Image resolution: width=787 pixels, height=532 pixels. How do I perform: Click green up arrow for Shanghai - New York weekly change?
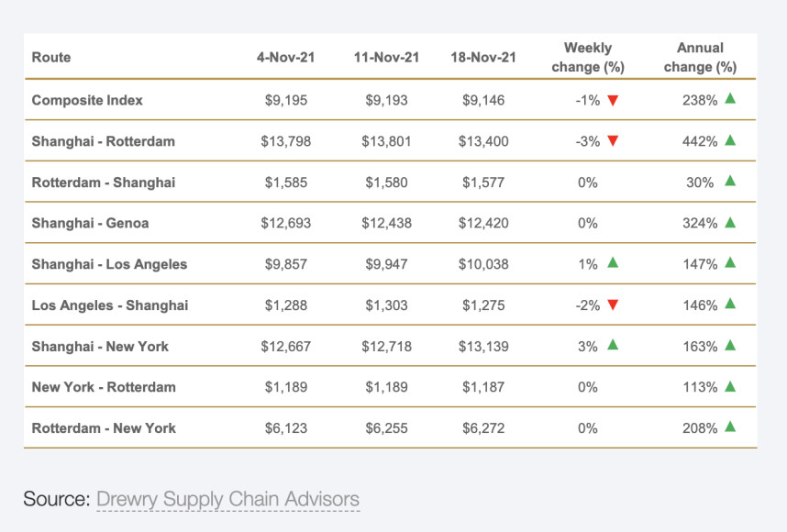[613, 346]
